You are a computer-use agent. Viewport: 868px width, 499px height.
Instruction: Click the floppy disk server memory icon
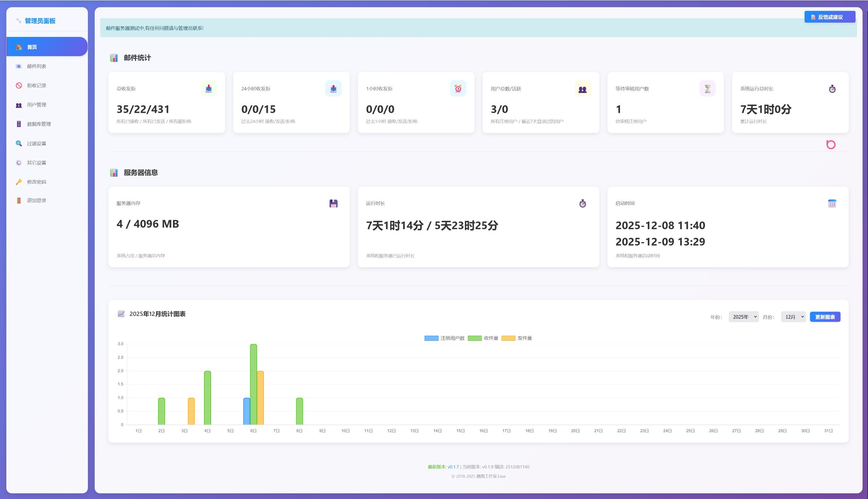coord(333,203)
